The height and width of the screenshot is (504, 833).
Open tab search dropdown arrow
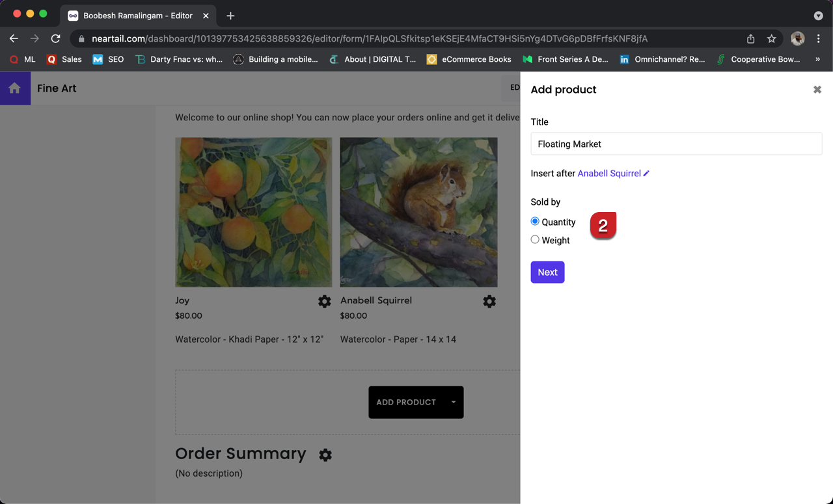[818, 16]
